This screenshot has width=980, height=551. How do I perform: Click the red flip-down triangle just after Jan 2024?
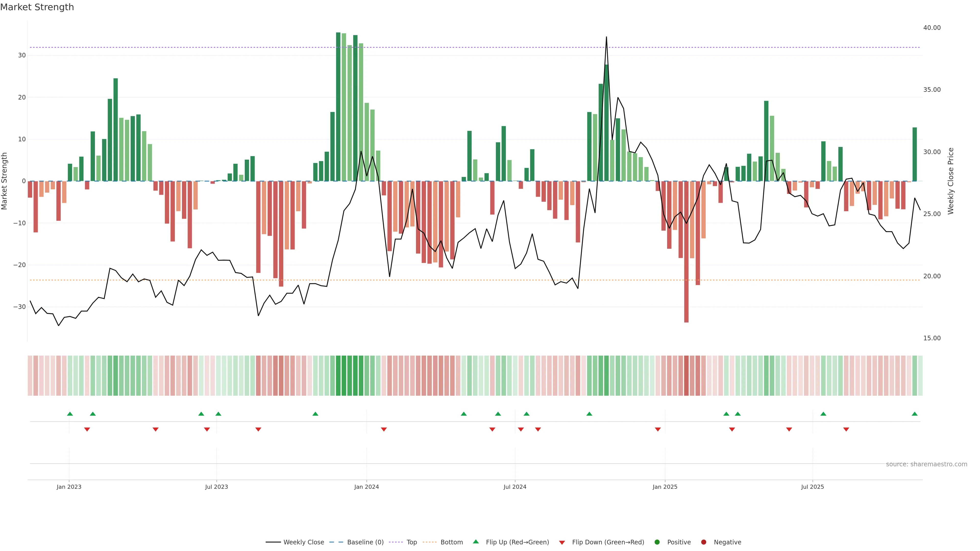pyautogui.click(x=384, y=429)
